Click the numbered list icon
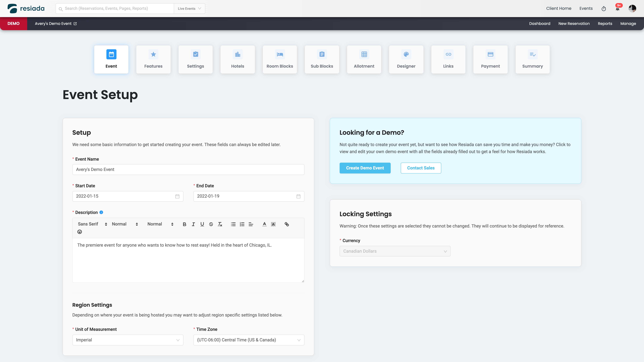 click(242, 224)
